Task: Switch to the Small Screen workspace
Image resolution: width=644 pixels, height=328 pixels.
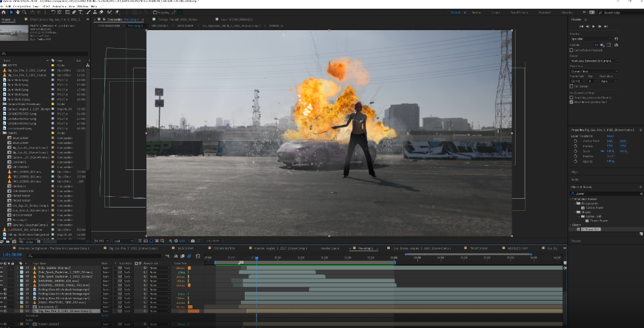Action: coord(519,13)
